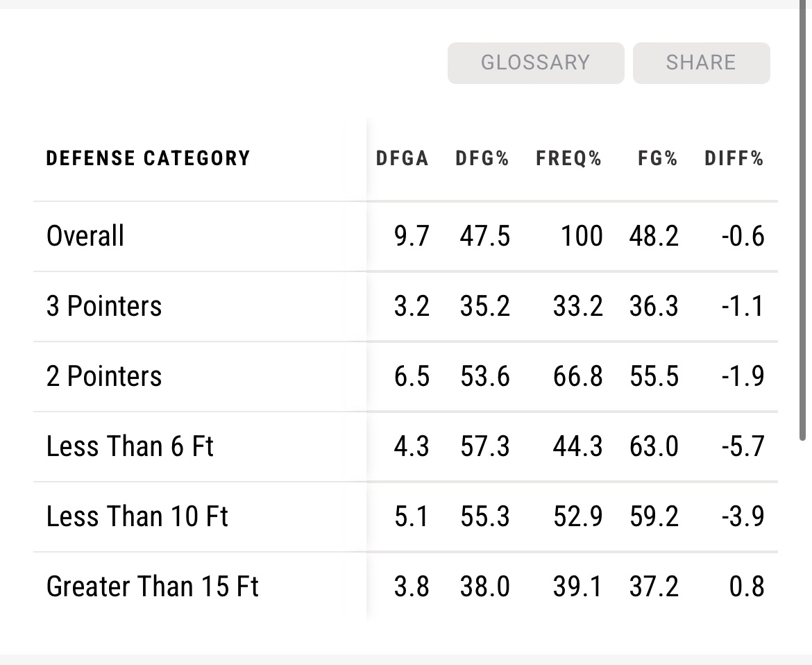Sort by DFG% column header
The height and width of the screenshot is (665, 812).
482,158
